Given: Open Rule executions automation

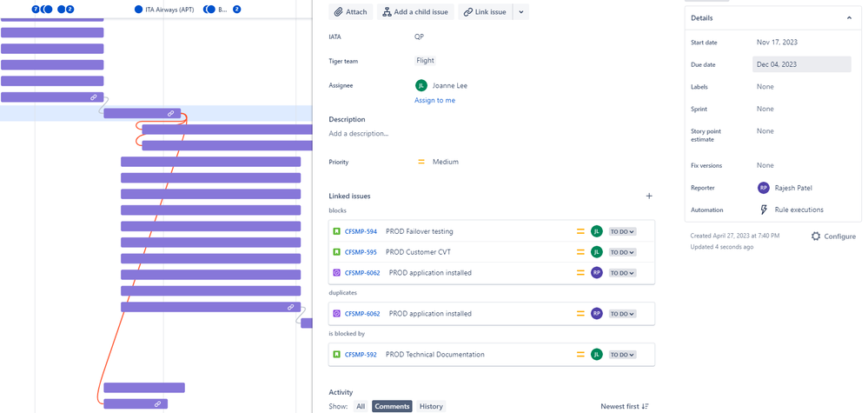Looking at the screenshot, I should pyautogui.click(x=798, y=210).
